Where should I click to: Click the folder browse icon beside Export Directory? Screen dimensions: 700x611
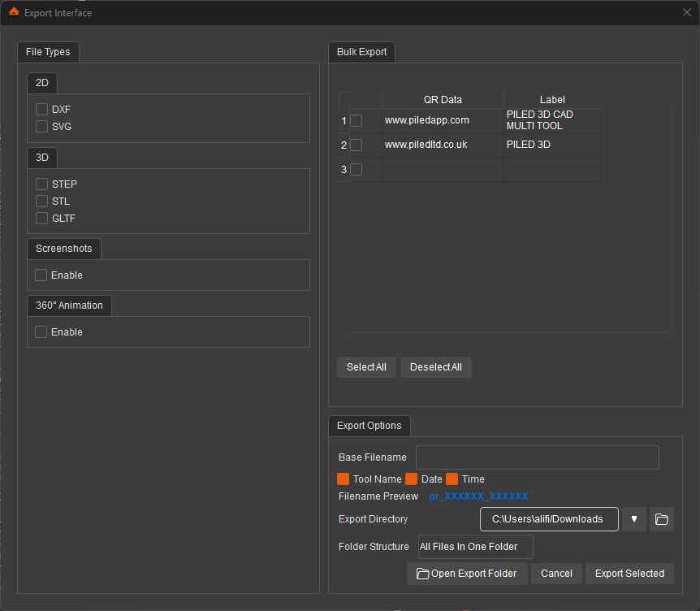[661, 519]
